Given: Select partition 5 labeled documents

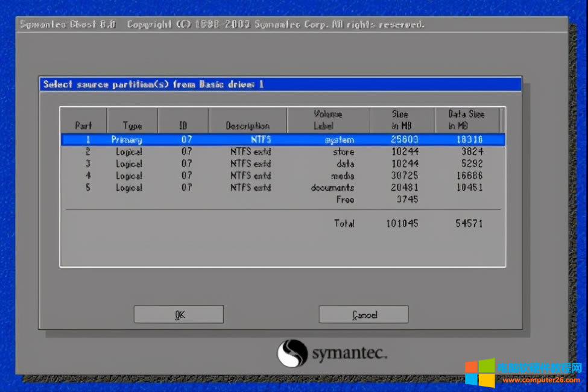Looking at the screenshot, I should pos(282,188).
